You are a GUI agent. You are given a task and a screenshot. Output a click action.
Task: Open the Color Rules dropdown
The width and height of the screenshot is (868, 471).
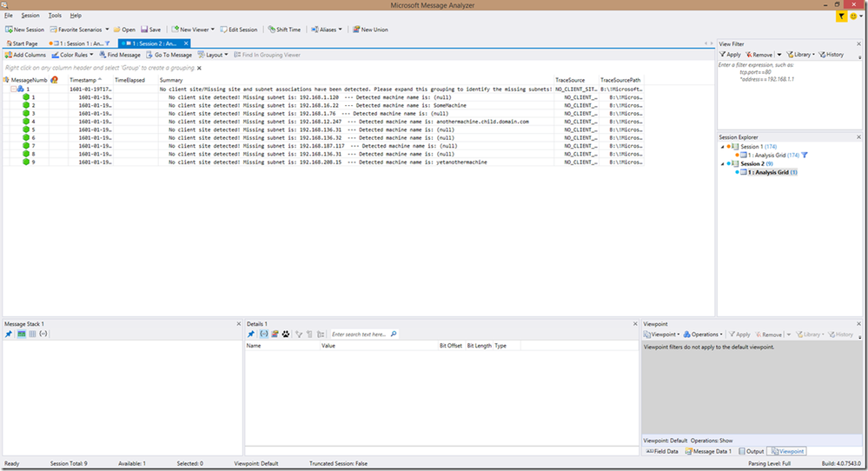[72, 55]
